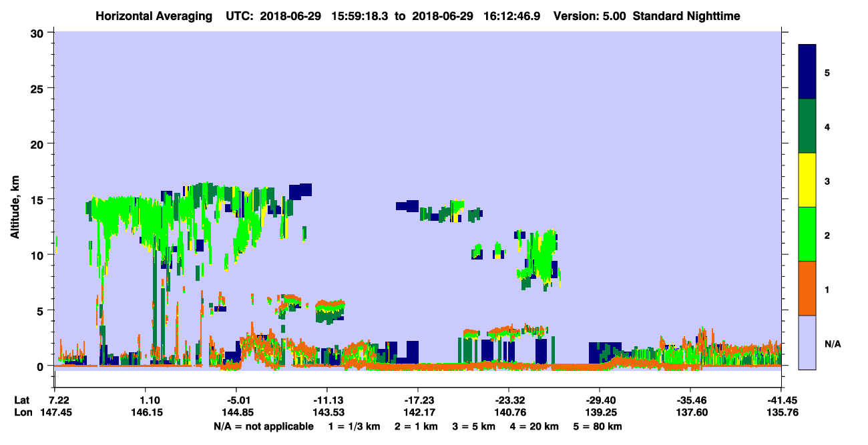Click the '5 = 80 km' legend note

[x=598, y=426]
